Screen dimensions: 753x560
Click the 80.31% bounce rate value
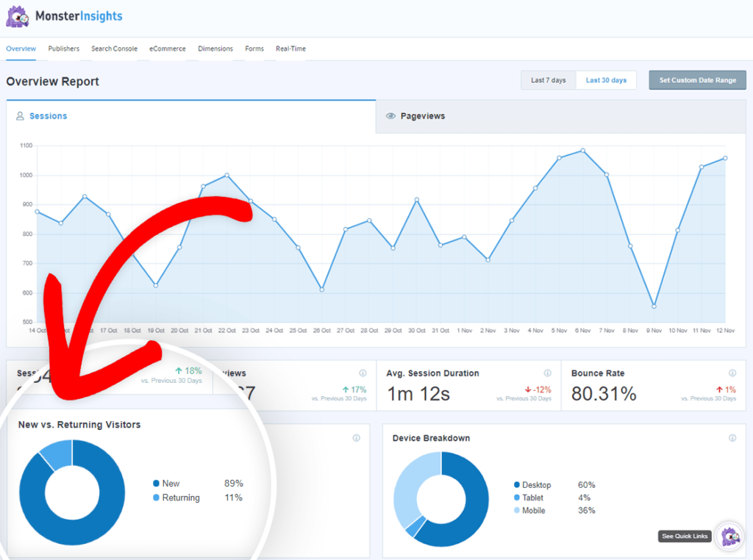coord(604,394)
